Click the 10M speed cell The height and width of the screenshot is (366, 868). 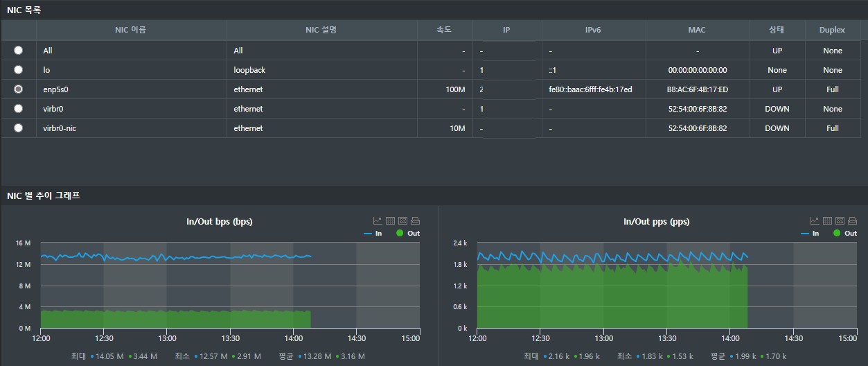[x=445, y=128]
